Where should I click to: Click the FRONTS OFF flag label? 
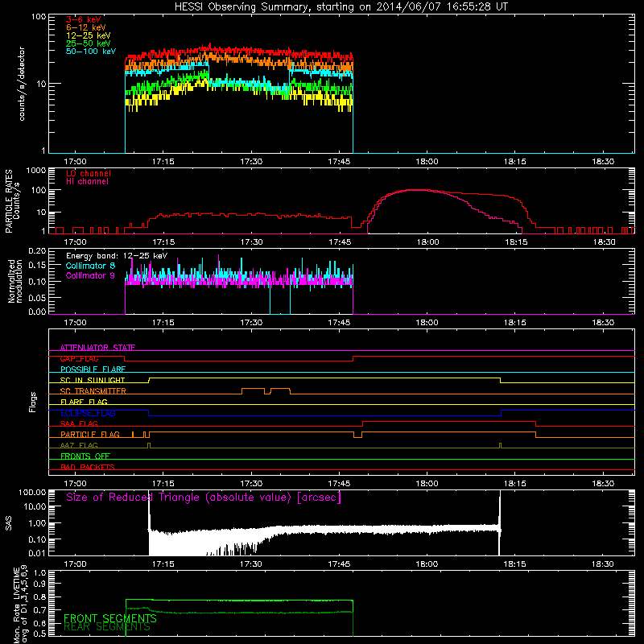(85, 456)
